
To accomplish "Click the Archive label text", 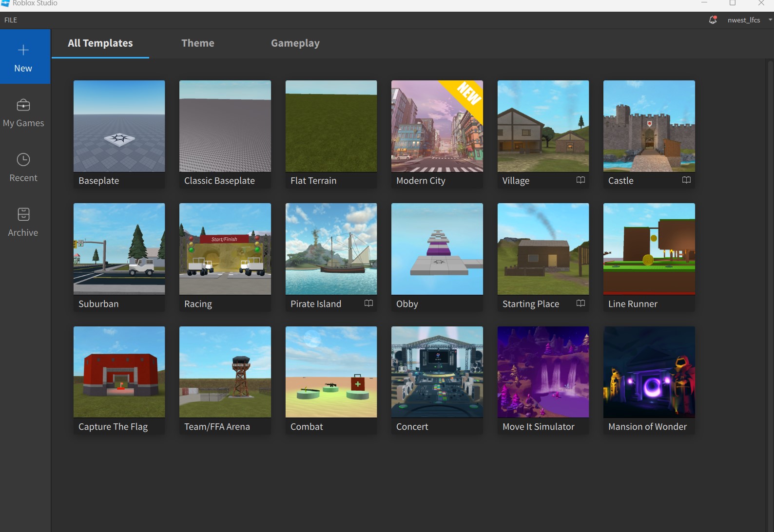I will coord(23,232).
